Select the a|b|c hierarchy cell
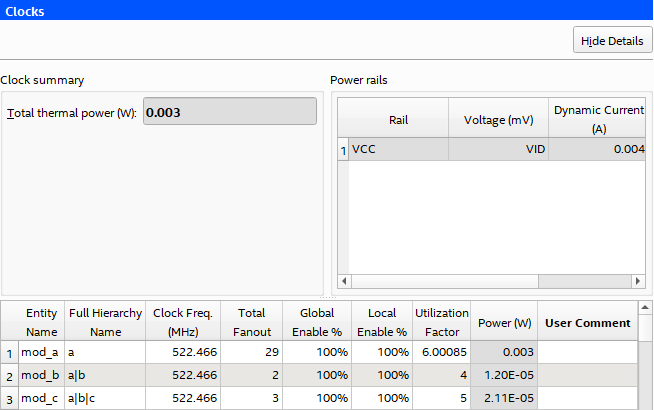This screenshot has width=654, height=410. [x=104, y=398]
